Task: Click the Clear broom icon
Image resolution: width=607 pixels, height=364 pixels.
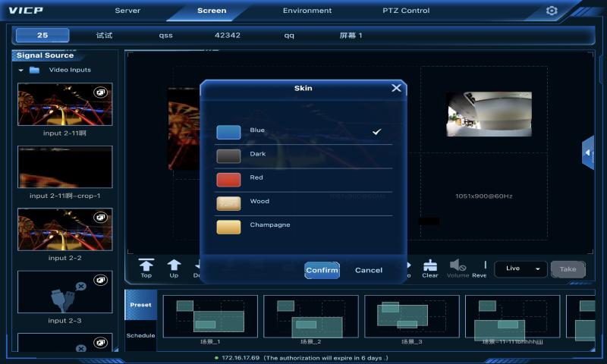Action: point(429,265)
